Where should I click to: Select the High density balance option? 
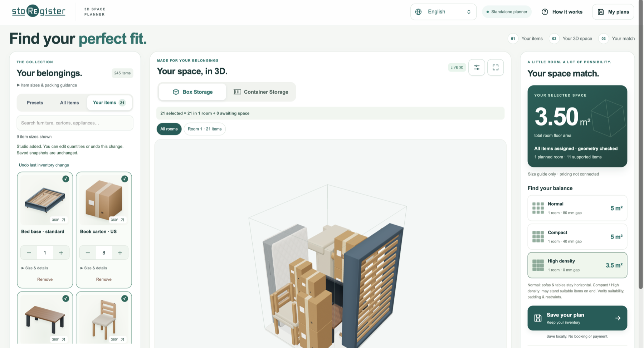(577, 265)
